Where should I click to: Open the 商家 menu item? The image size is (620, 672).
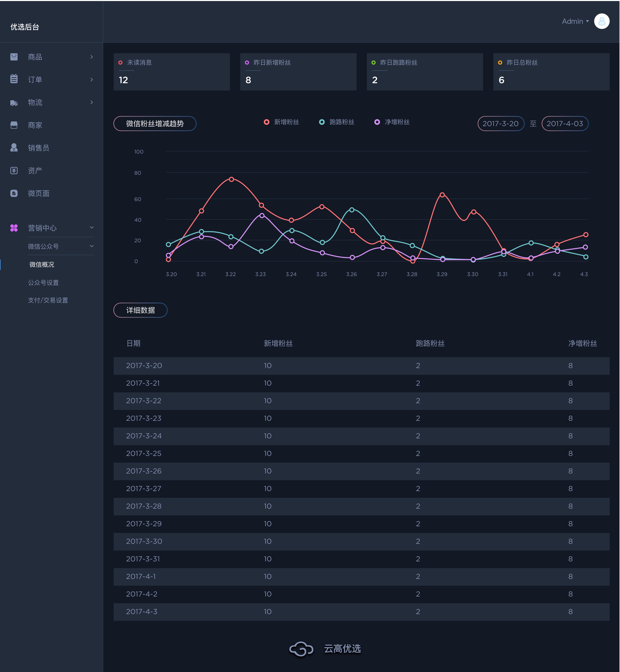tap(35, 125)
